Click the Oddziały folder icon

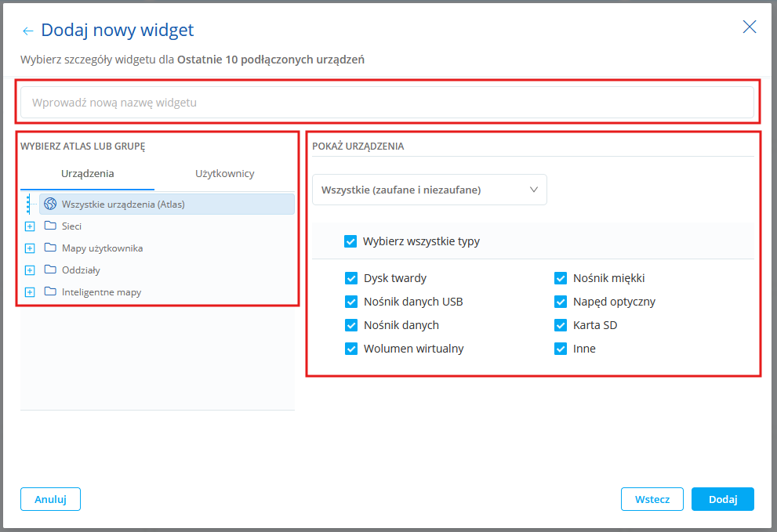click(x=50, y=270)
